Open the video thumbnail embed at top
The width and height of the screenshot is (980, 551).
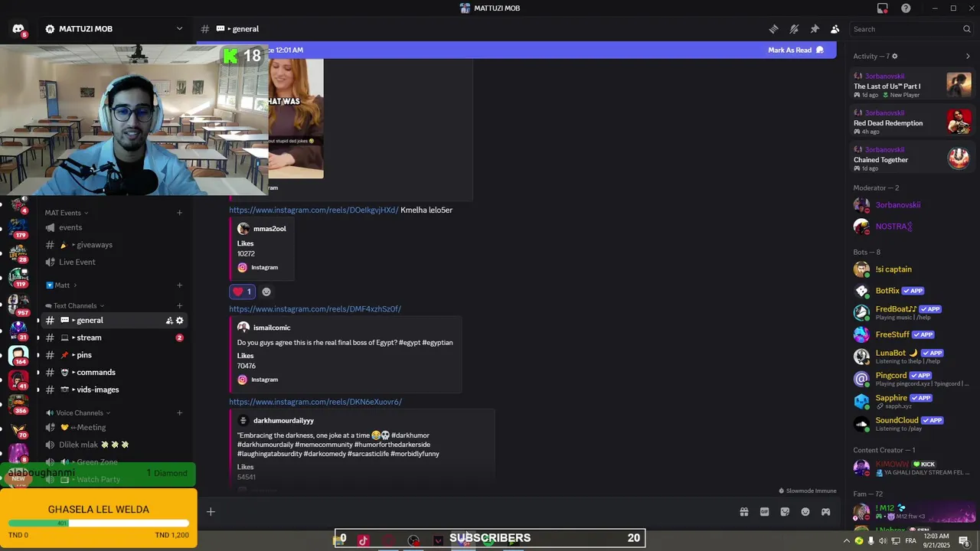[x=296, y=119]
